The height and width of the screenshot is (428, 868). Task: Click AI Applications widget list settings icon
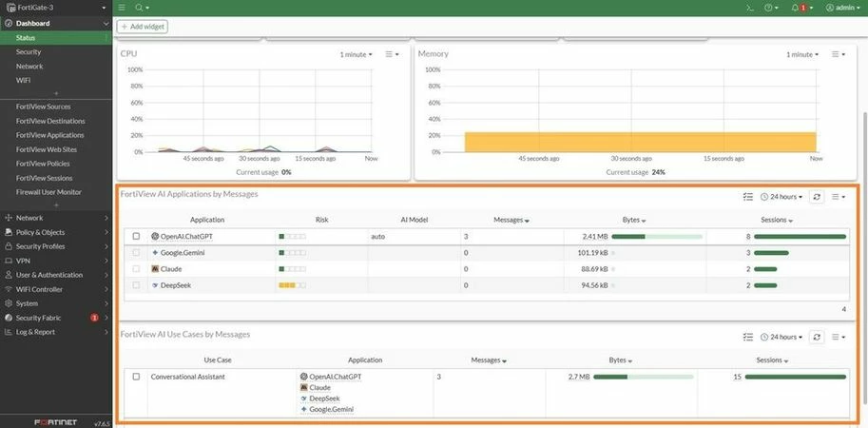click(x=748, y=197)
